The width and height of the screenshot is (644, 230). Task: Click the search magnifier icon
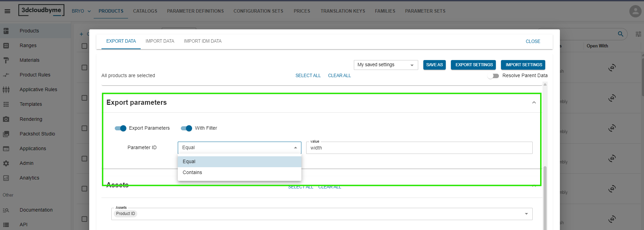(621, 34)
